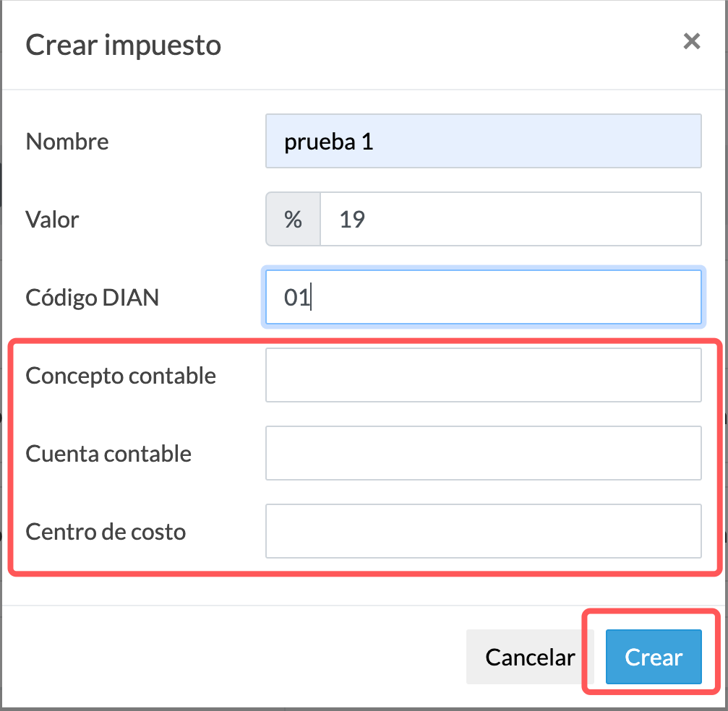
Task: Cancel creating the tax
Action: (x=530, y=657)
